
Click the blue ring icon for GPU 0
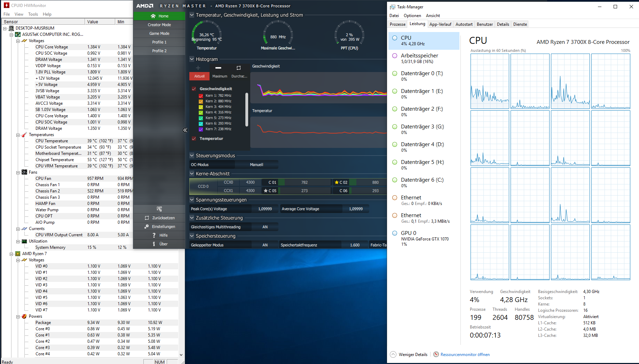[x=395, y=233]
